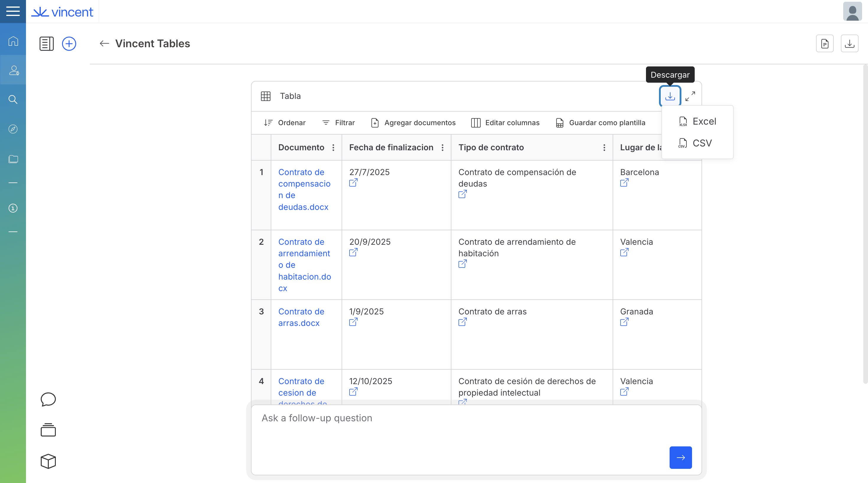868x483 pixels.
Task: Click the 3D cube icon
Action: [48, 461]
